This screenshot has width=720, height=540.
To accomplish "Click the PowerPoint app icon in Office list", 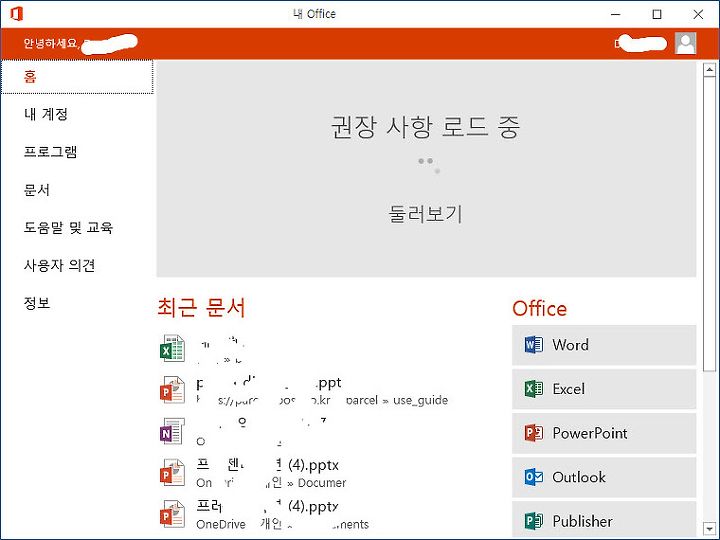I will tap(534, 433).
